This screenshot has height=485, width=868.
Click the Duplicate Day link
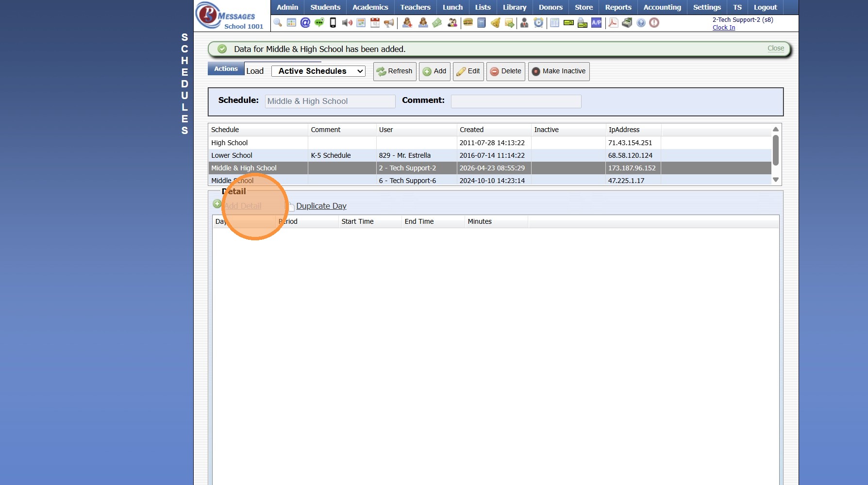click(x=321, y=206)
